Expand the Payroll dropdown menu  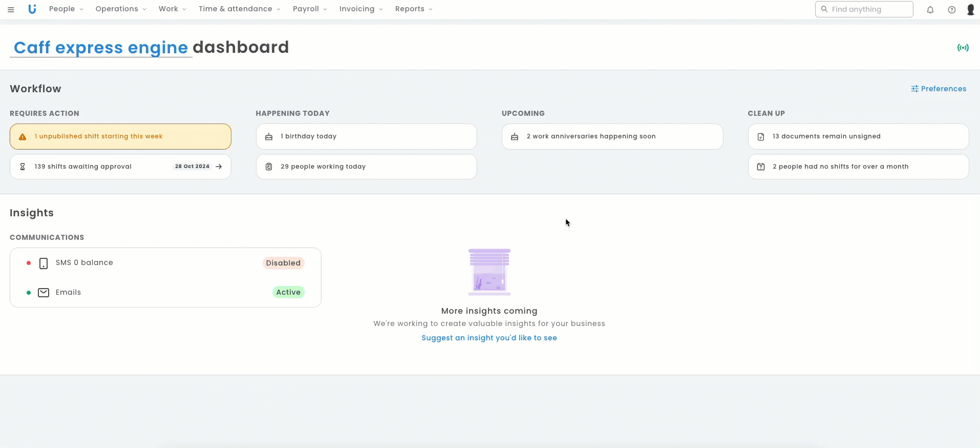pyautogui.click(x=310, y=9)
